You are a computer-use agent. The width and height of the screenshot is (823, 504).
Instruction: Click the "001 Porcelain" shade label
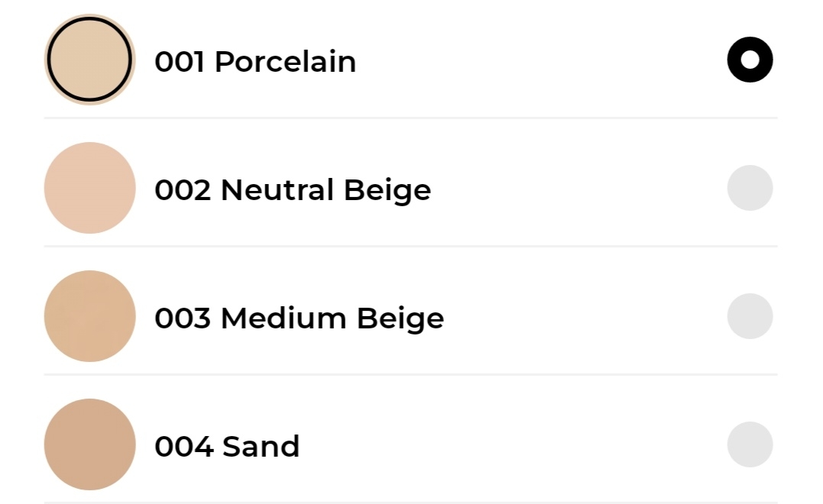(x=255, y=61)
